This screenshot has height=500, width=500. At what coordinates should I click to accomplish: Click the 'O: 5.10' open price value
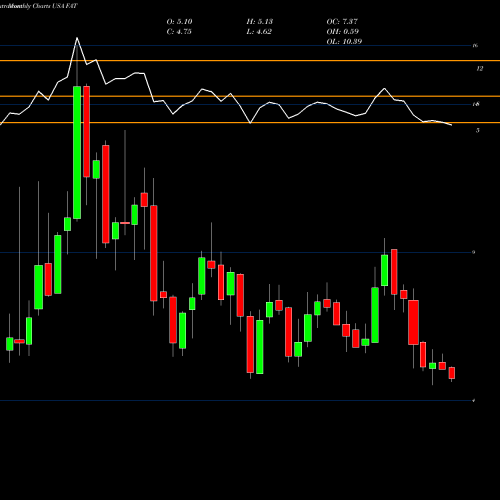[x=179, y=22]
